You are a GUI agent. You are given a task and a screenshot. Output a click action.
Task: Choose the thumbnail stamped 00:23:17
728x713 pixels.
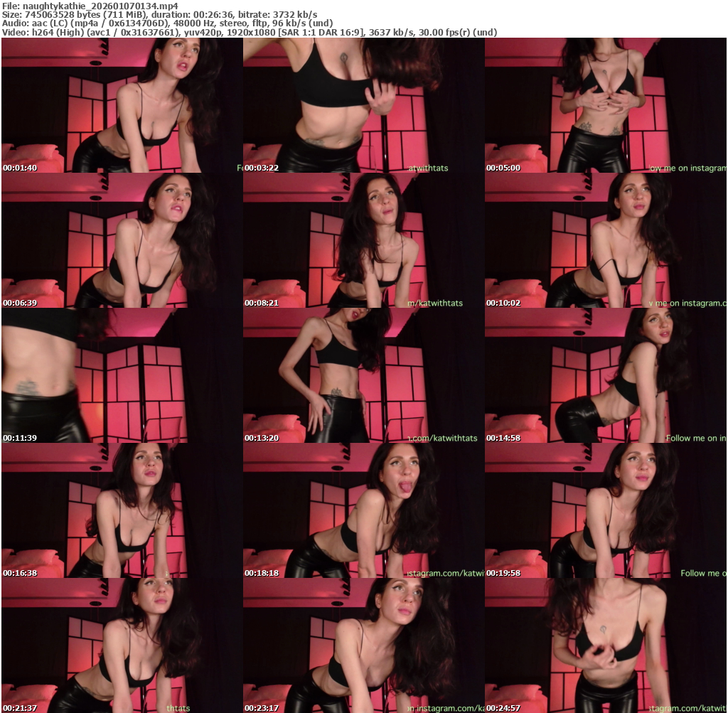point(363,645)
